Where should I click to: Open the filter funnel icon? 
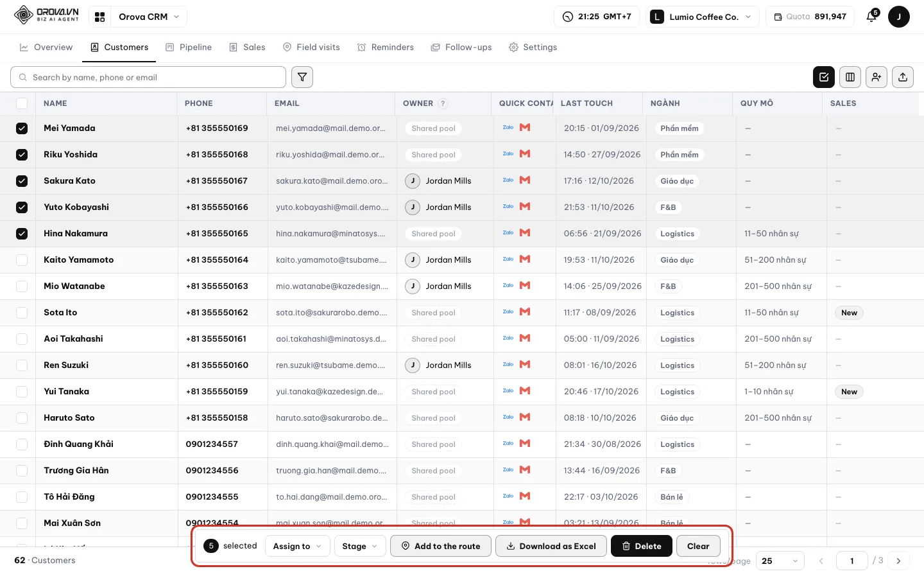pos(302,77)
